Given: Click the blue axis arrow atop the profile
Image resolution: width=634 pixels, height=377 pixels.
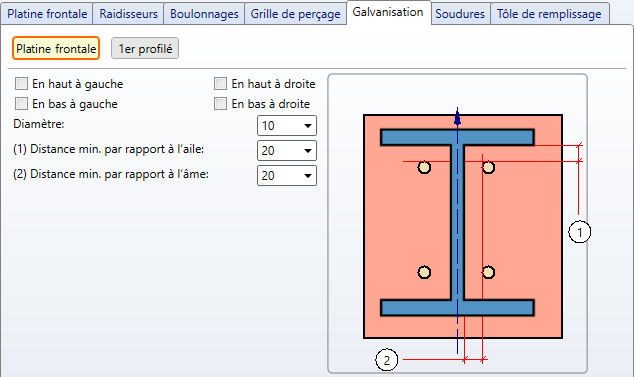Looking at the screenshot, I should pos(457,117).
